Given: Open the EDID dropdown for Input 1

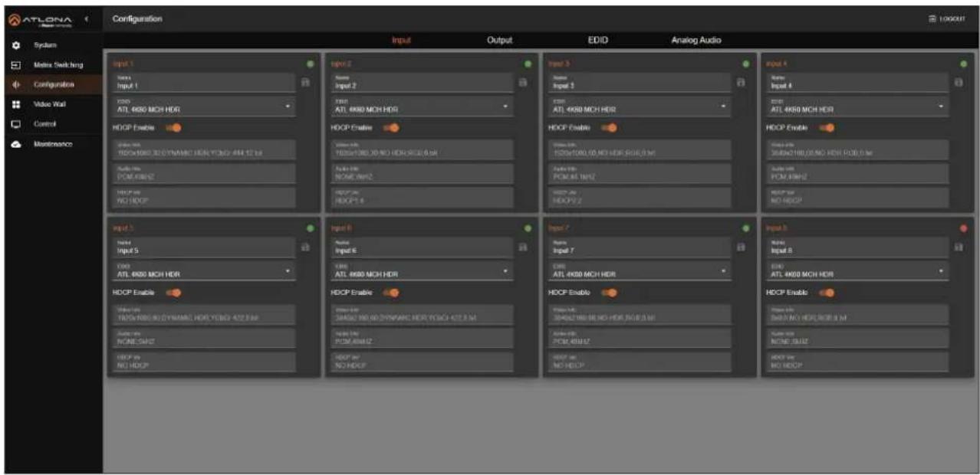Looking at the screenshot, I should 203,106.
